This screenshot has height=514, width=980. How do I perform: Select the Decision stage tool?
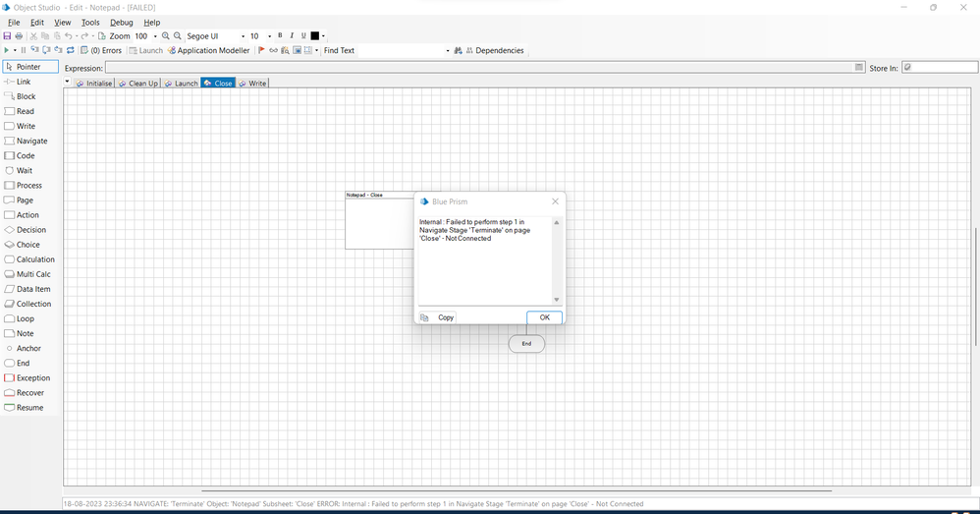pos(25,230)
